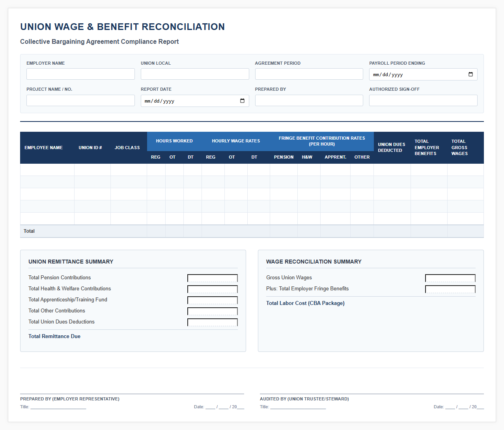Click the UNION DUES DEDUCTED column header

tap(392, 148)
